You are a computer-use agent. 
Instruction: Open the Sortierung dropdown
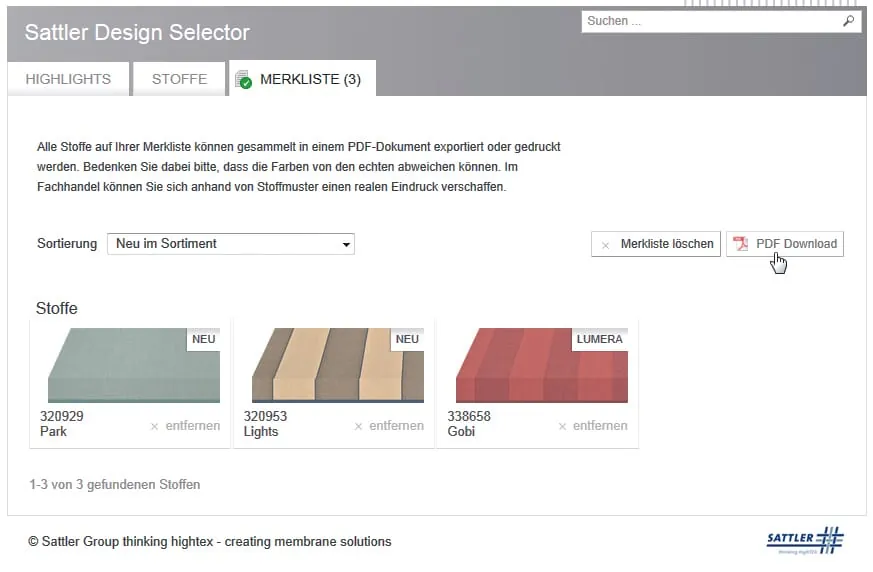click(x=230, y=244)
